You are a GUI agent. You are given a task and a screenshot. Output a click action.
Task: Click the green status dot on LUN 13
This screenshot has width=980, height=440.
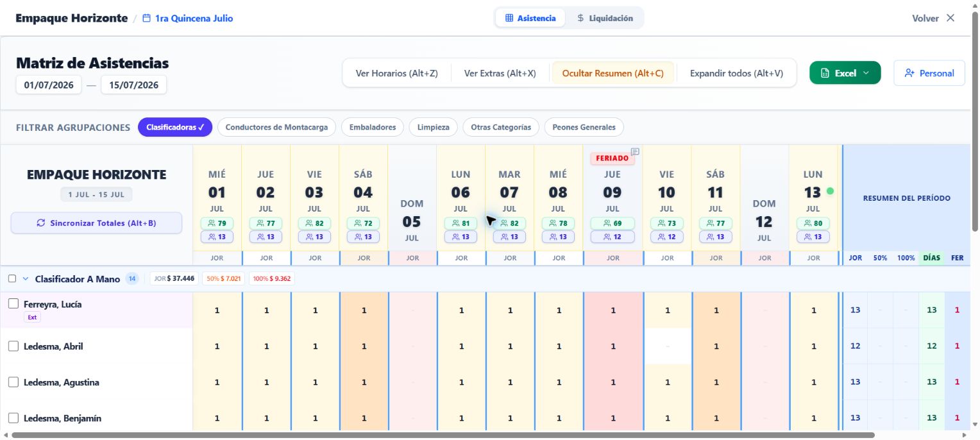pos(830,191)
